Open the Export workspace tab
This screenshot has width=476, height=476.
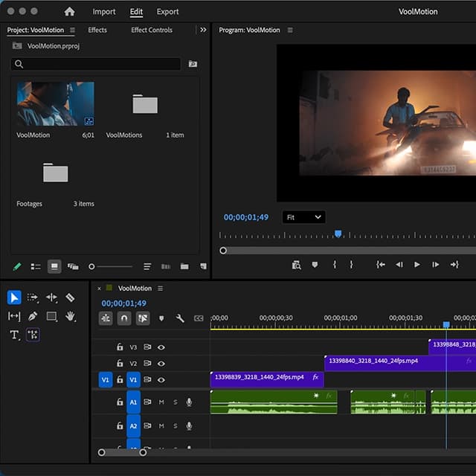[x=167, y=12]
